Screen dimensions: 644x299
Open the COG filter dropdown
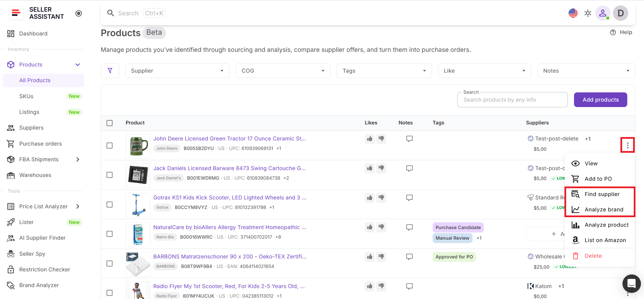283,71
